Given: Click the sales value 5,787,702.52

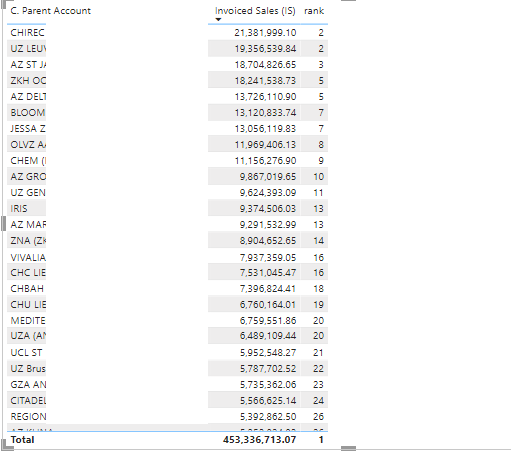Looking at the screenshot, I should (268, 369).
